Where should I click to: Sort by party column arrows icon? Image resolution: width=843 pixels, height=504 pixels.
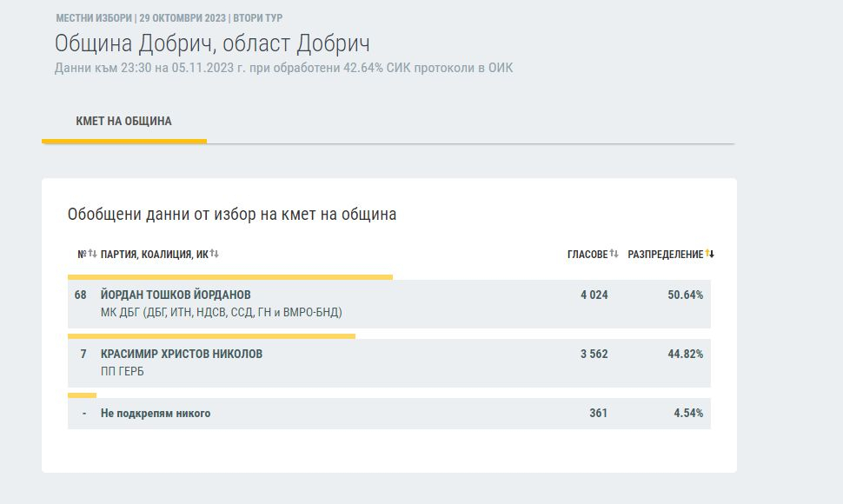pyautogui.click(x=214, y=254)
